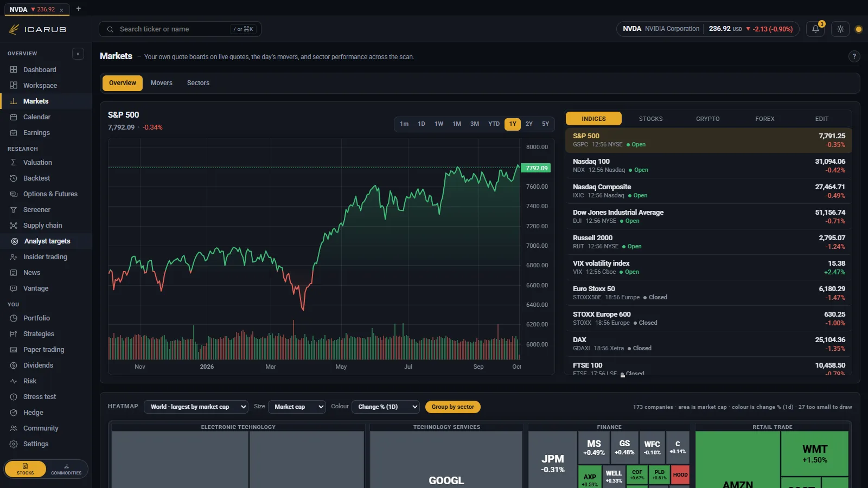Launch the Backtest tool
Image resolution: width=868 pixels, height=488 pixels.
pyautogui.click(x=46, y=178)
